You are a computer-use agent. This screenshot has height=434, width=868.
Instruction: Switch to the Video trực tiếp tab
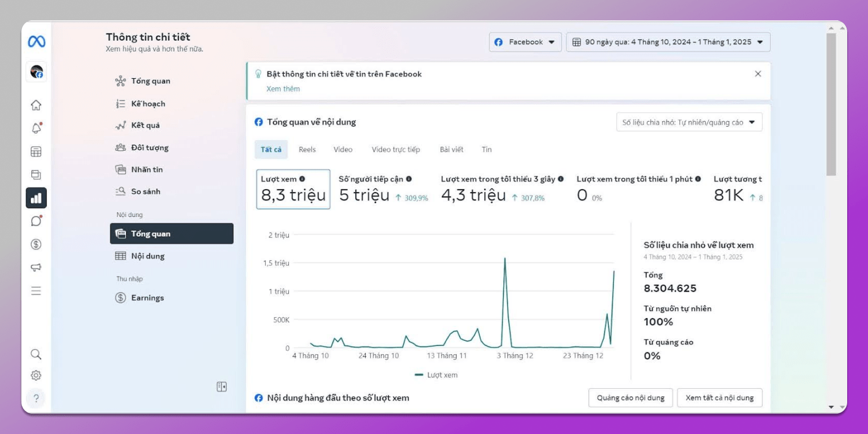[x=396, y=149]
